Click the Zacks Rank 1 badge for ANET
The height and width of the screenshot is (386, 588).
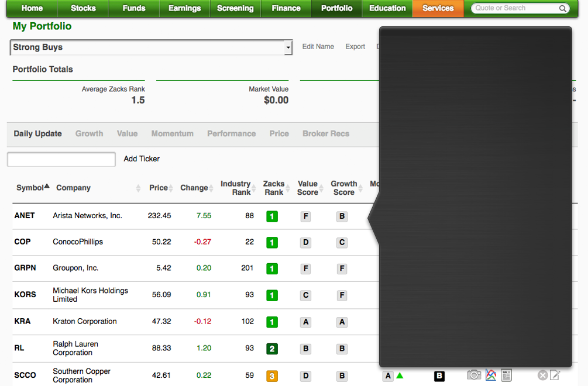click(x=271, y=216)
